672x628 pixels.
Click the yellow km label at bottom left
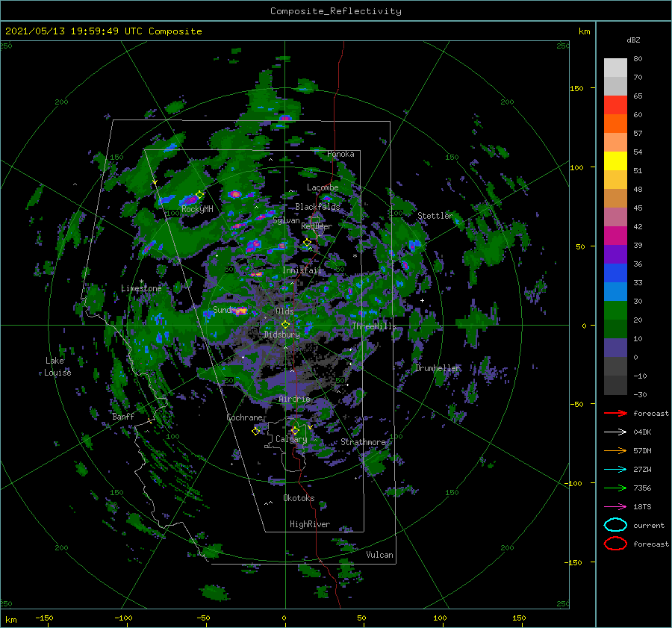coord(11,620)
